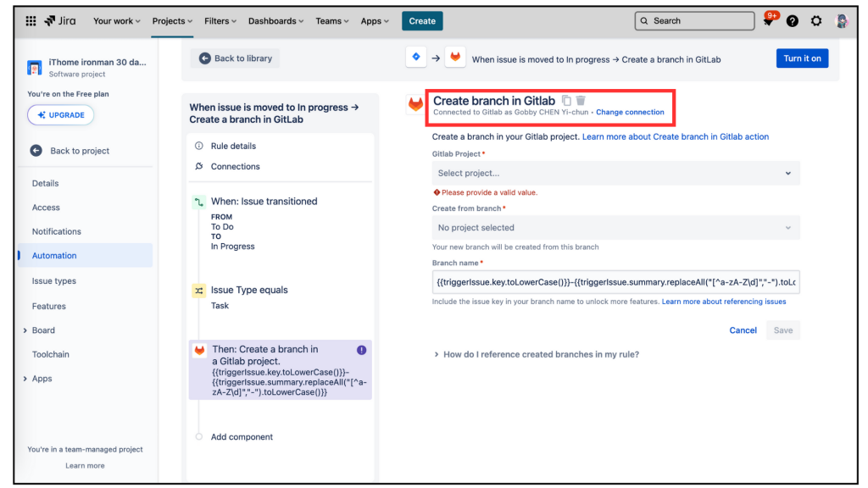
Task: Click the blue Create button
Action: coord(422,21)
